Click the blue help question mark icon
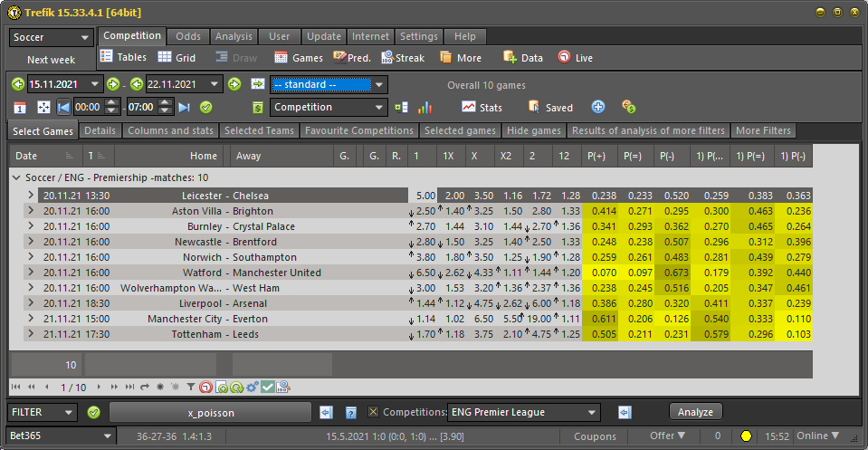The image size is (868, 450). pyautogui.click(x=351, y=413)
